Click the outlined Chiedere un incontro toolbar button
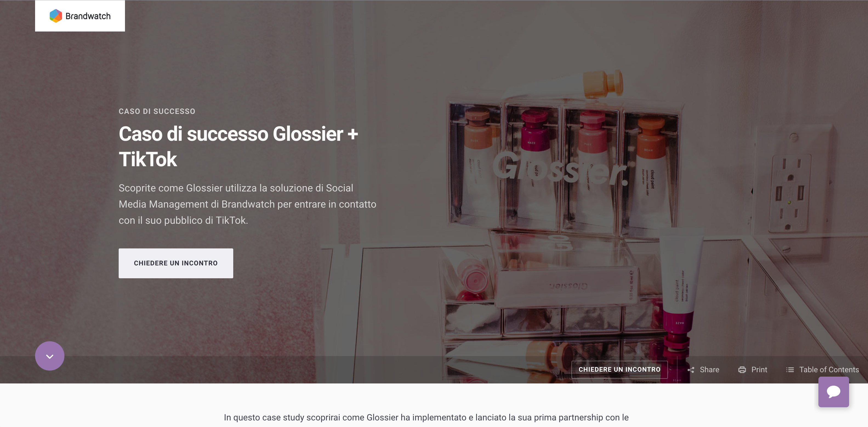 619,369
